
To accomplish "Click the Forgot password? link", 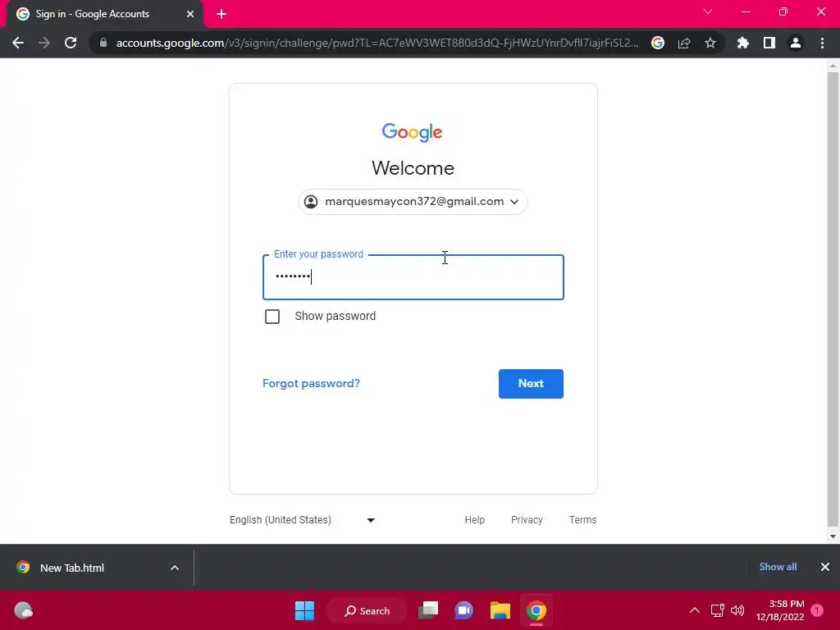I will [x=311, y=384].
